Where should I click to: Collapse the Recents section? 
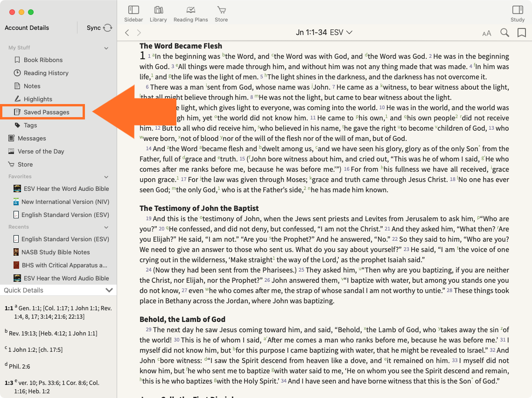point(106,227)
